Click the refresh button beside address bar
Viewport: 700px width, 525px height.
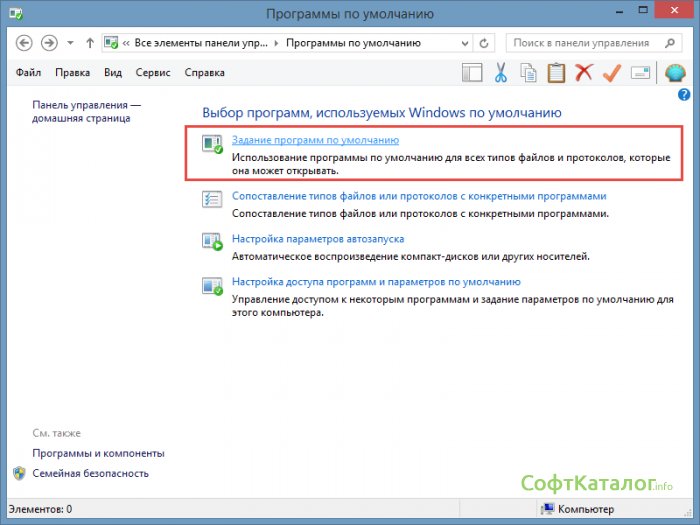click(485, 44)
